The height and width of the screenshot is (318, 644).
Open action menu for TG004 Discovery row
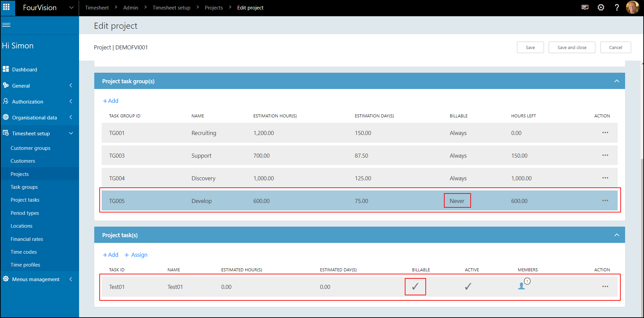pos(605,178)
